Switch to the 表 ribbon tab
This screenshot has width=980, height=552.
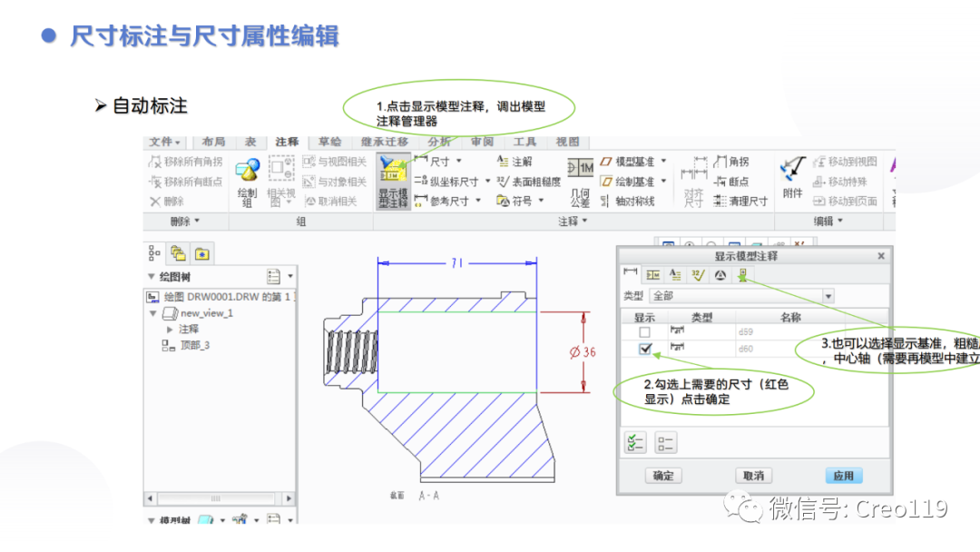pyautogui.click(x=250, y=142)
